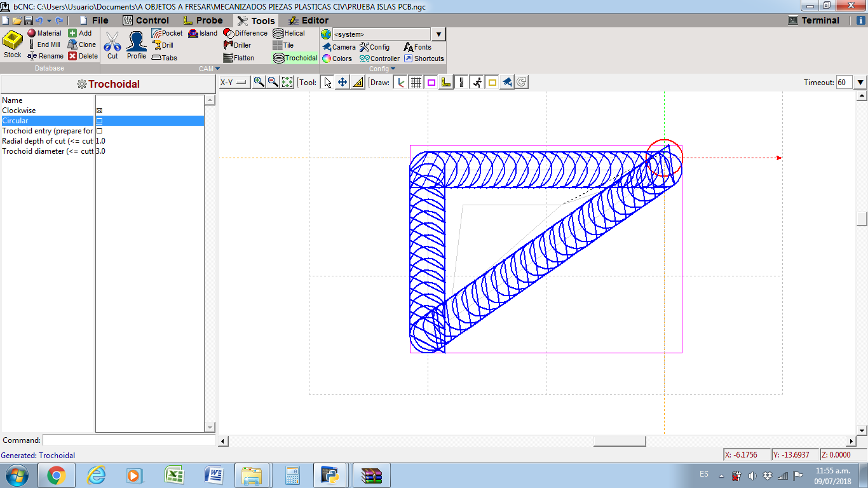This screenshot has width=868, height=488.
Task: Open the Shortcuts settings
Action: (424, 58)
